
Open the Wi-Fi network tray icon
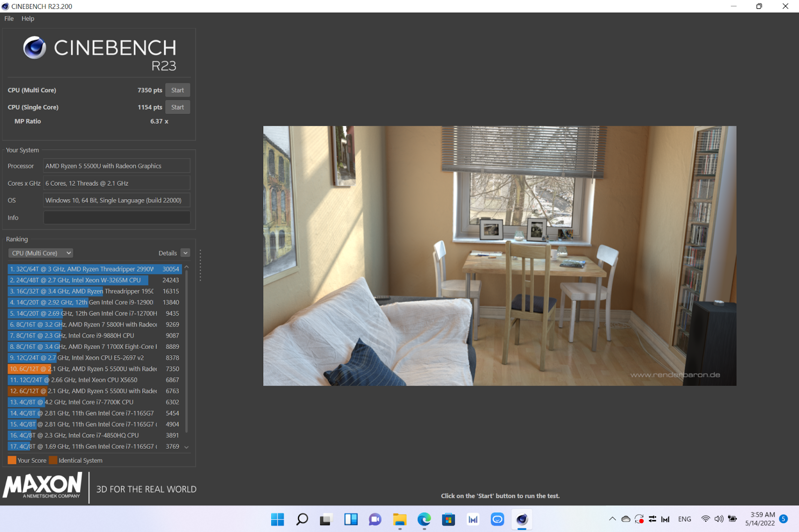(x=706, y=519)
